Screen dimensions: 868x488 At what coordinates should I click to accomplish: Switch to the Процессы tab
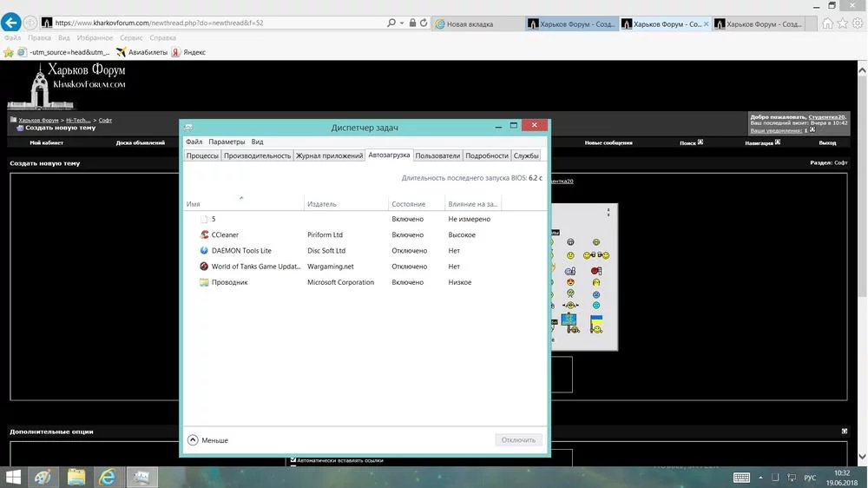click(x=202, y=155)
